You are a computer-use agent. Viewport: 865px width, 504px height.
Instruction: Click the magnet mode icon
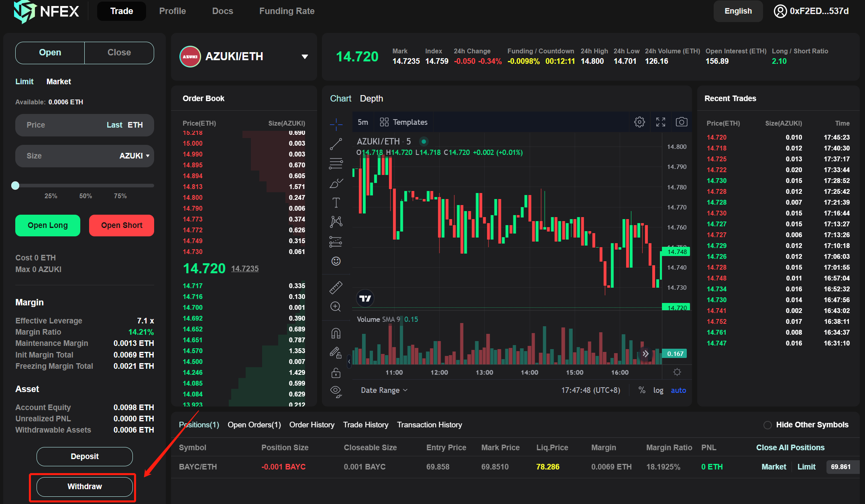[x=336, y=333]
